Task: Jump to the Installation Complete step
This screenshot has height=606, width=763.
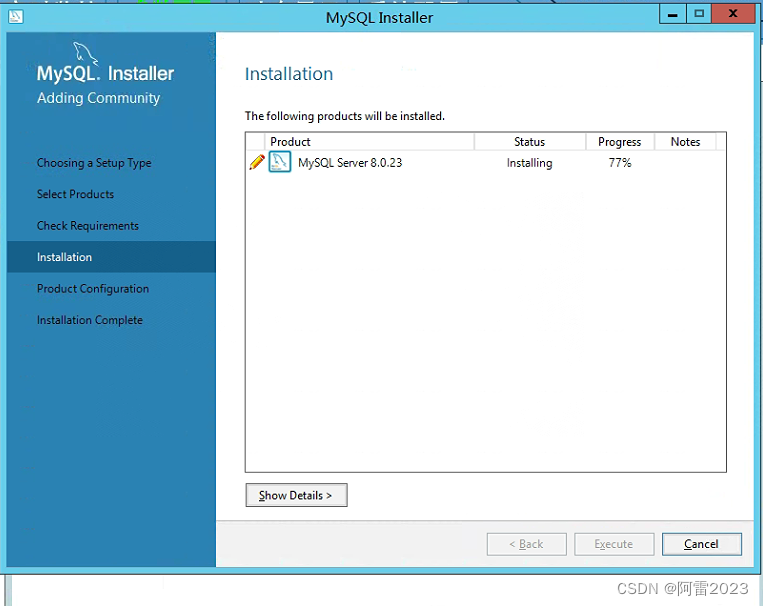Action: 90,320
